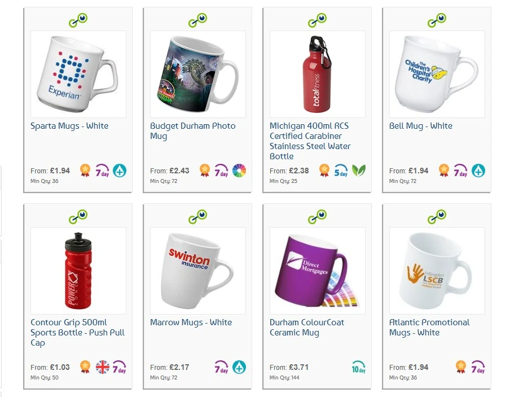Click the green leaf eco icon on Michigan bottle

(359, 171)
